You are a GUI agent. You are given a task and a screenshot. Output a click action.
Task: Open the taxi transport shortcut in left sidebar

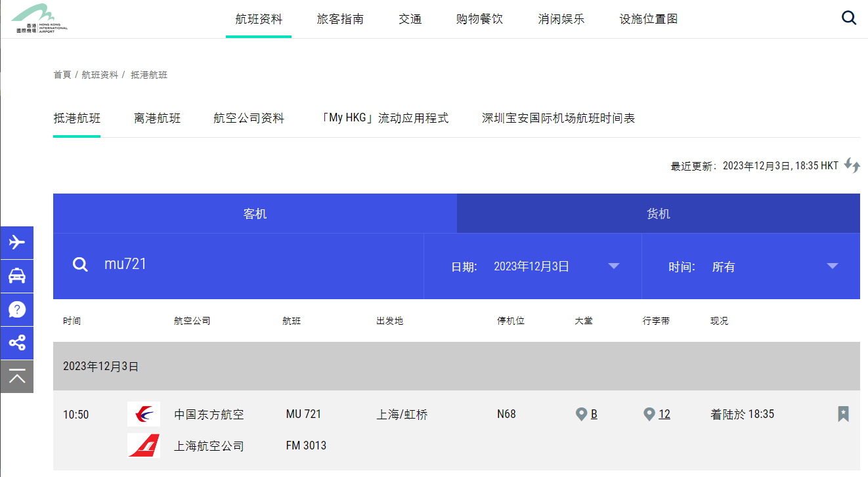17,276
